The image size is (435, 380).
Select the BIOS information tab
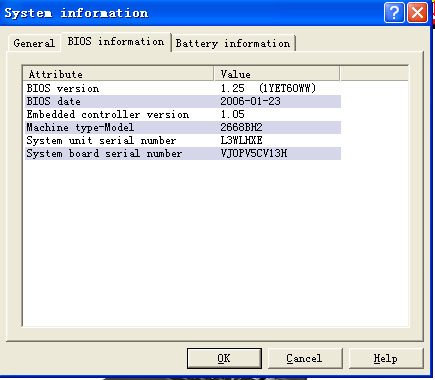tap(116, 42)
